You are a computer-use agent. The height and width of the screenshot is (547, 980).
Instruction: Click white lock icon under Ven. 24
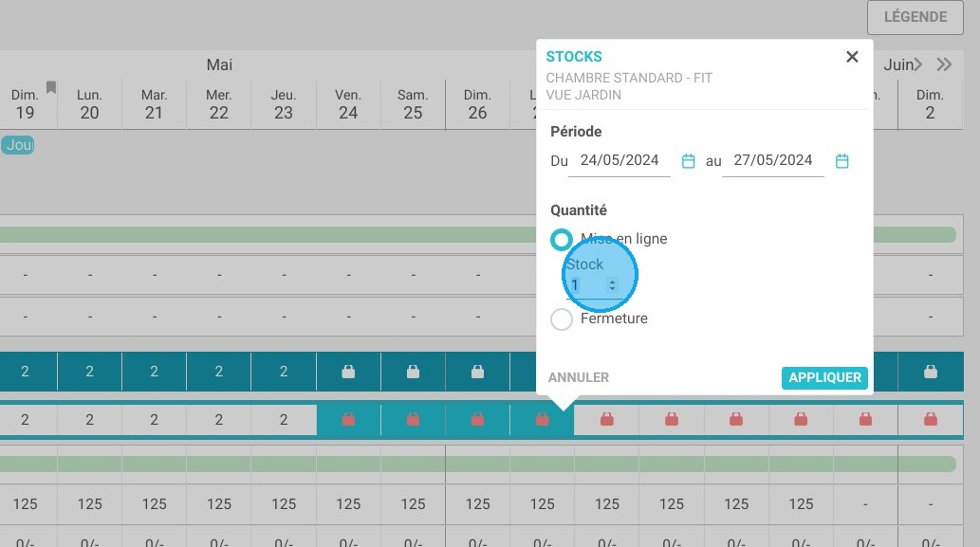click(348, 372)
